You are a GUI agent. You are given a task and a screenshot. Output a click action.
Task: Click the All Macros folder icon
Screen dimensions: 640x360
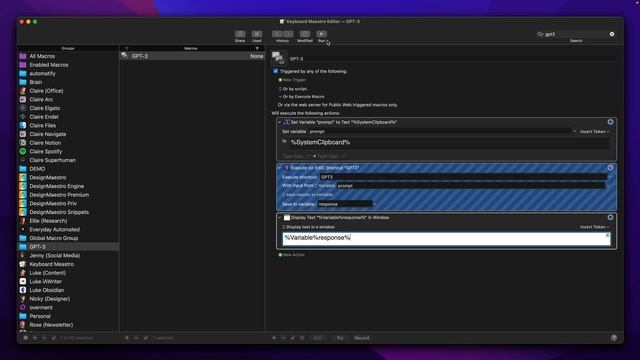click(x=23, y=56)
